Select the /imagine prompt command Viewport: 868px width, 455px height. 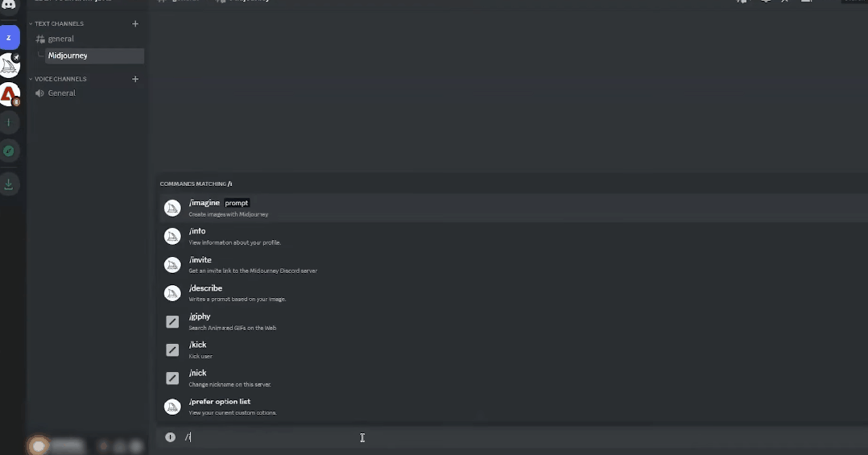pos(205,203)
